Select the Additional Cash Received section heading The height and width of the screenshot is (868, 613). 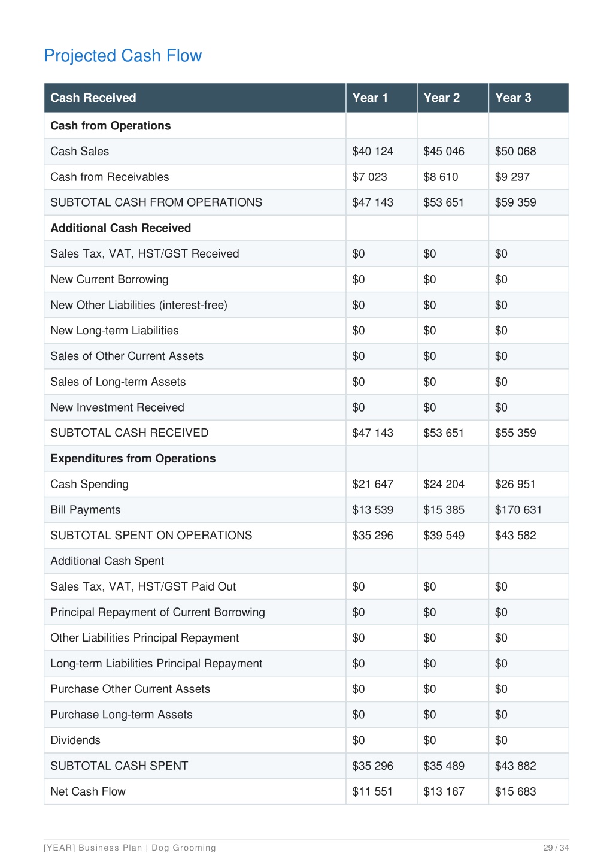click(x=121, y=228)
